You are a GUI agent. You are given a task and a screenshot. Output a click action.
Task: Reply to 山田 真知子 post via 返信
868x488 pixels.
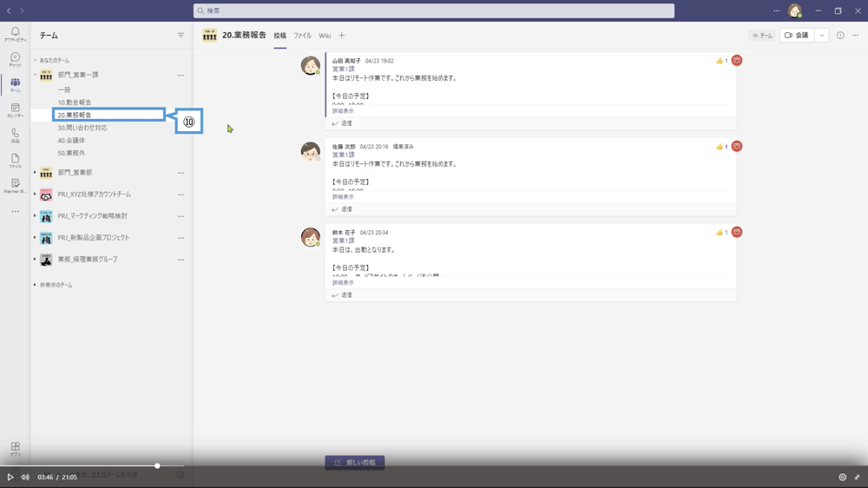[341, 123]
